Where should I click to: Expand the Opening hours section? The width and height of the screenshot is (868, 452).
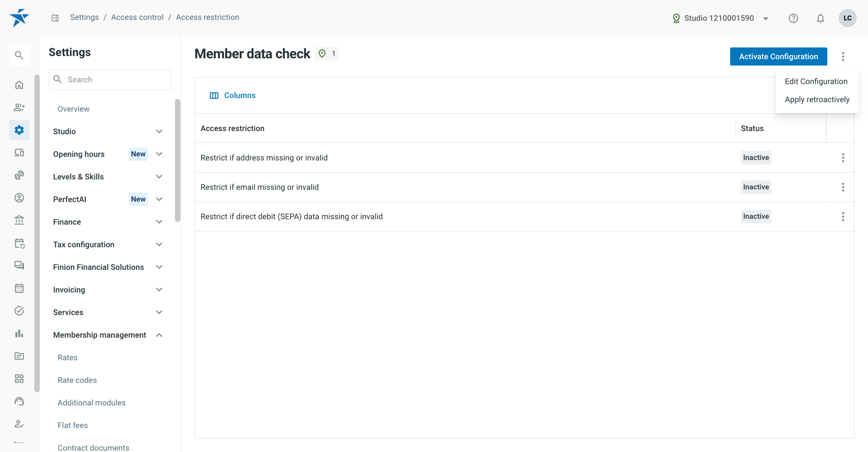(x=108, y=154)
